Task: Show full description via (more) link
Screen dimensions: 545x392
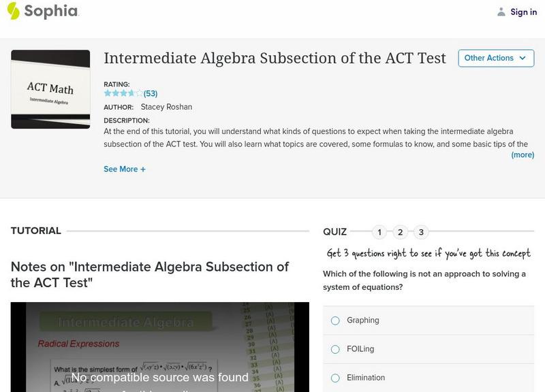Action: click(x=523, y=154)
